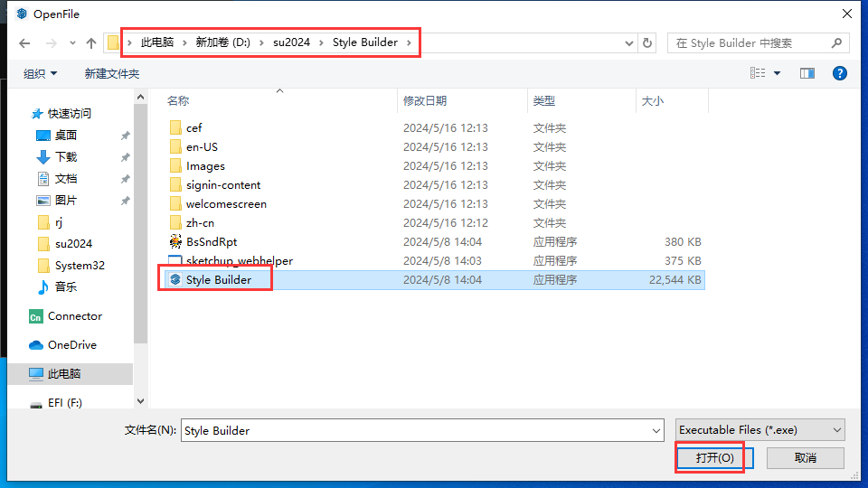Viewport: 868px width, 488px height.
Task: Expand the chevron after Style Builder breadcrumb
Action: tap(409, 42)
